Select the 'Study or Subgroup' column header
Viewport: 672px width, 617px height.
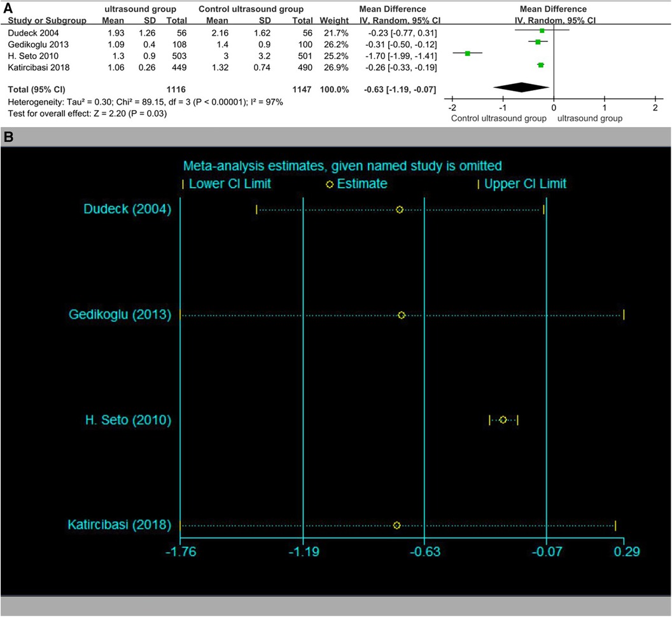47,20
